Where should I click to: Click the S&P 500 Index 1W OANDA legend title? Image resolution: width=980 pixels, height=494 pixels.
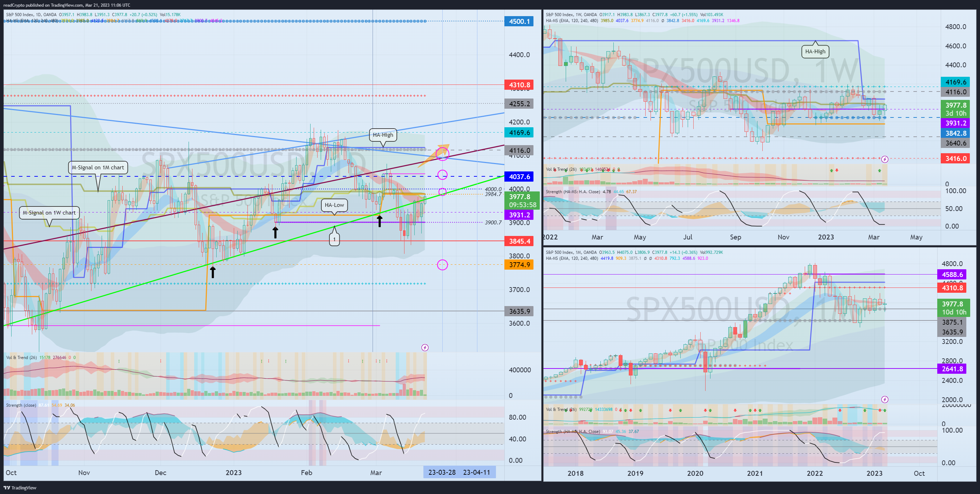point(571,15)
